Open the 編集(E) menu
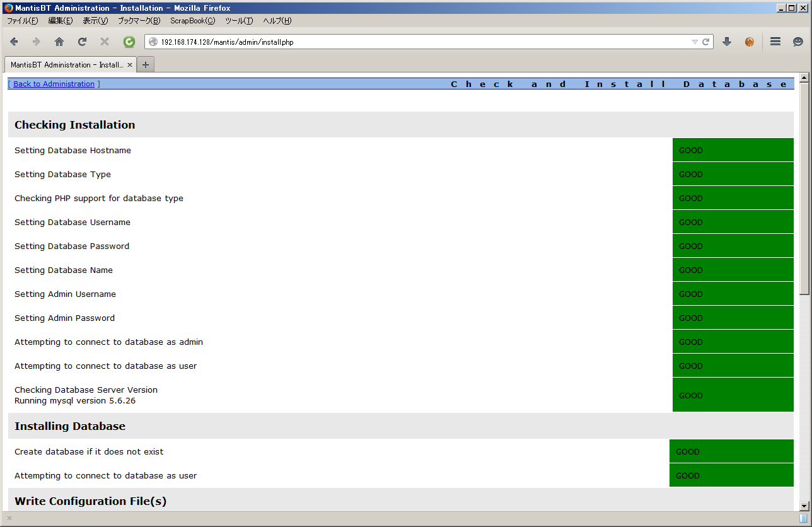Image resolution: width=812 pixels, height=527 pixels. pyautogui.click(x=61, y=21)
